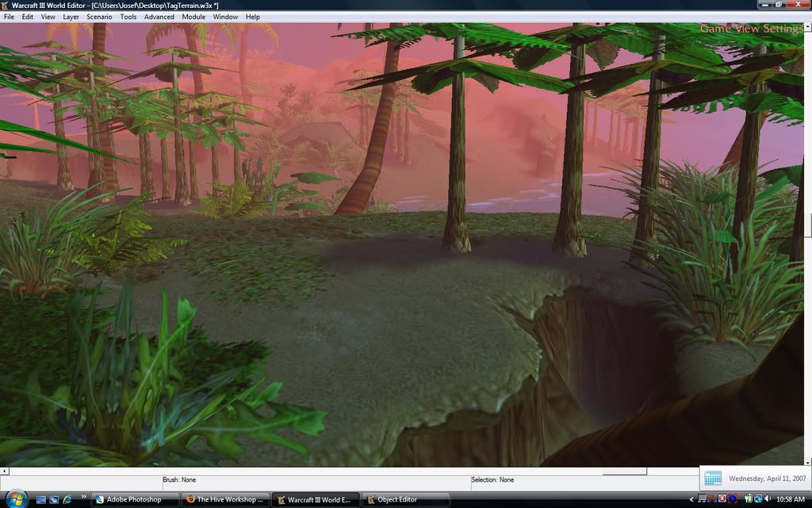812x508 pixels.
Task: Expand the quick launch overflow chevron
Action: (x=83, y=497)
